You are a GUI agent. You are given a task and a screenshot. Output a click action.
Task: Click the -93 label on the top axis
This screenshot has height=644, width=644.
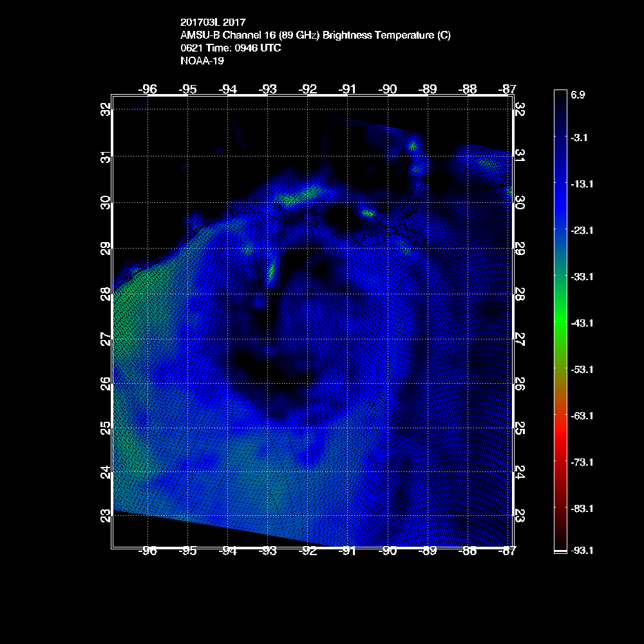(x=268, y=89)
